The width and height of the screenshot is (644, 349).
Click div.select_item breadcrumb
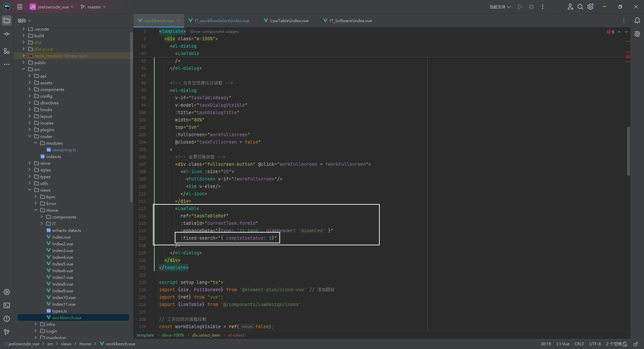point(206,335)
